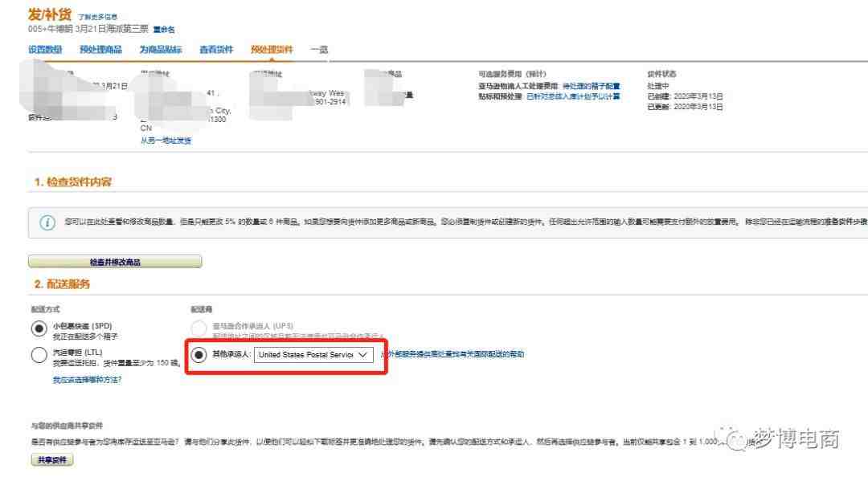Click the 货件状态 heading
868x477 pixels.
coord(661,74)
